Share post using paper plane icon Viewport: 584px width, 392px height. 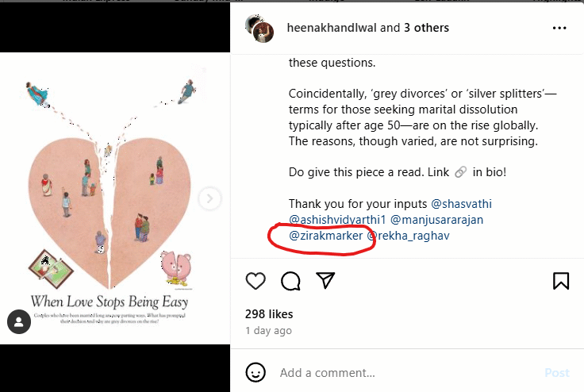click(325, 280)
